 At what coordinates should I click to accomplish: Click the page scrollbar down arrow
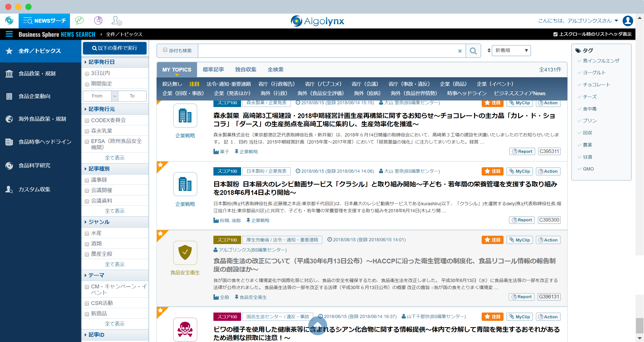pos(639,338)
